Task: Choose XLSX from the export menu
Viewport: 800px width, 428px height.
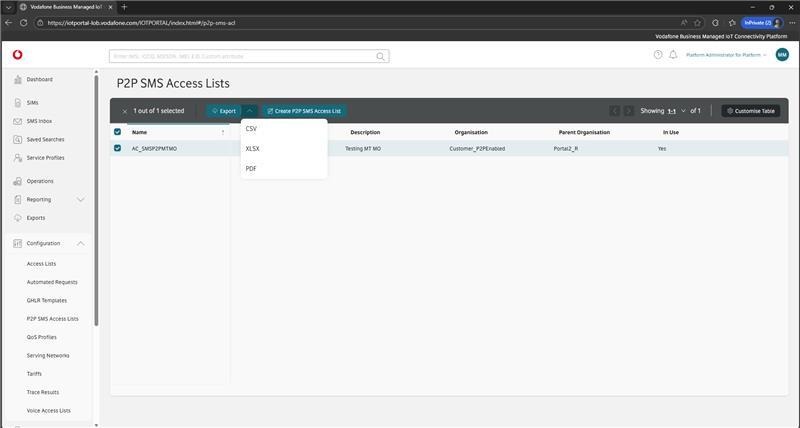Action: pyautogui.click(x=252, y=148)
